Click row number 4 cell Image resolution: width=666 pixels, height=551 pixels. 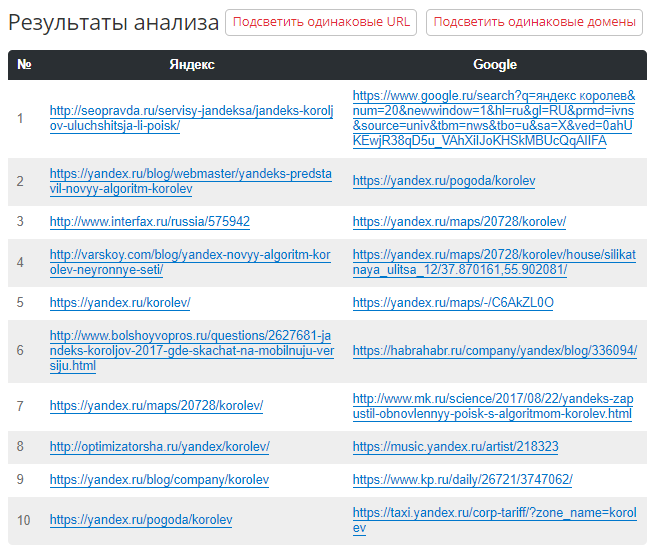pos(20,263)
